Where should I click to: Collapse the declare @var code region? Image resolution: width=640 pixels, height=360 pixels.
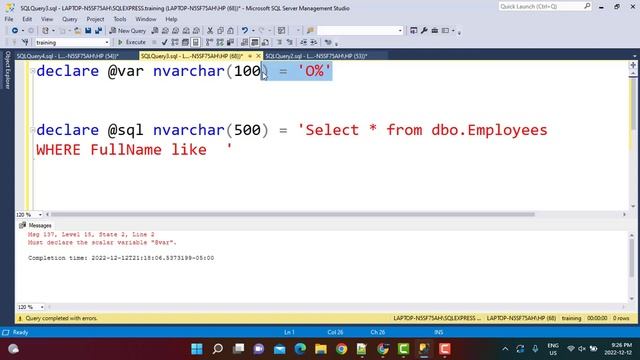pos(33,71)
